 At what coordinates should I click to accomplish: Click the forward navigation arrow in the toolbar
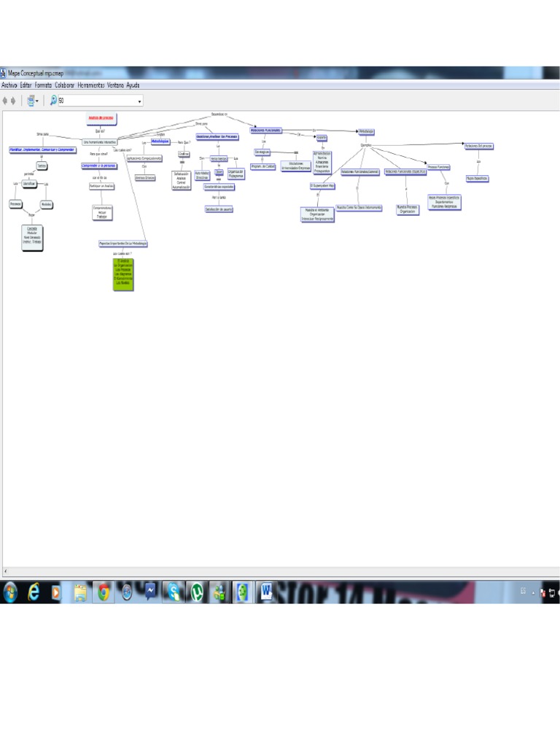13,101
